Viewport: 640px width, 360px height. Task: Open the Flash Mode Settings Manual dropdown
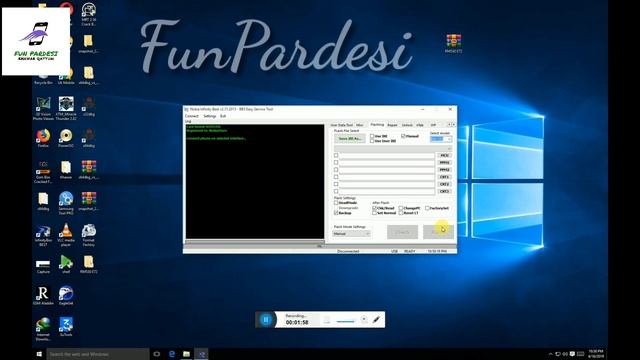(x=351, y=234)
